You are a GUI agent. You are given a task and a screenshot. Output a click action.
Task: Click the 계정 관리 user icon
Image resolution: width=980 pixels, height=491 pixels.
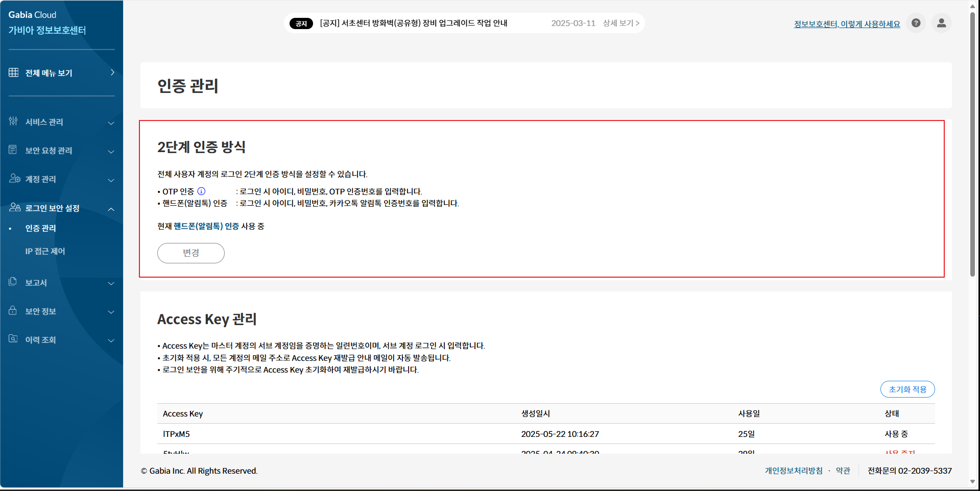[x=14, y=178]
